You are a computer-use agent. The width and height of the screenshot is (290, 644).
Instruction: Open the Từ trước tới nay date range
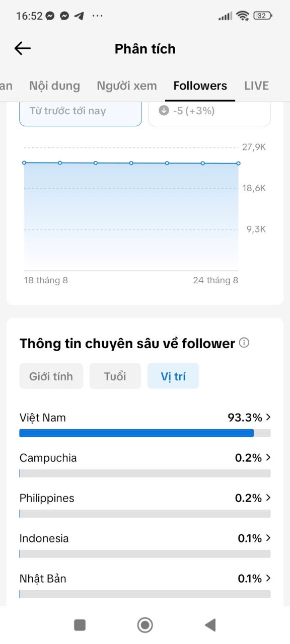pyautogui.click(x=81, y=112)
